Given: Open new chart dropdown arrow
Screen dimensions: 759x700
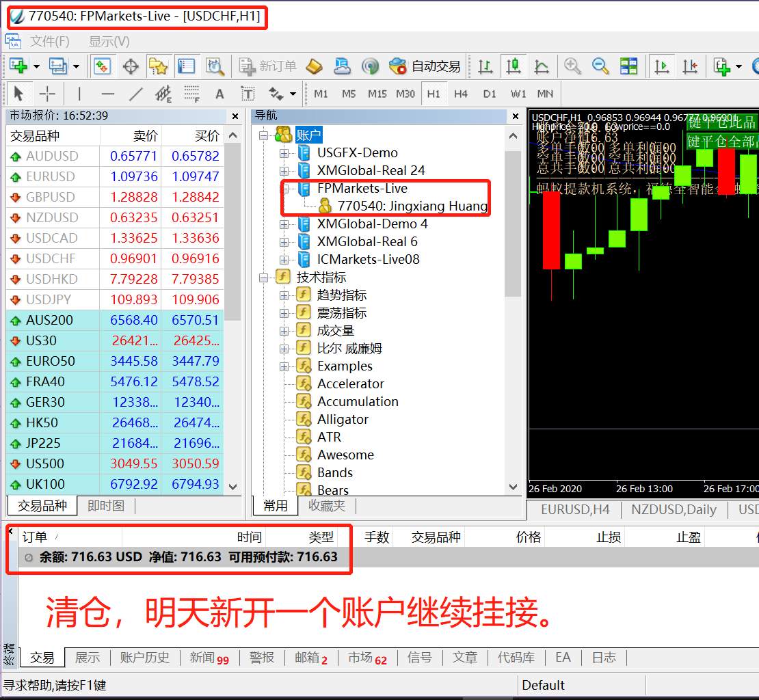Looking at the screenshot, I should pyautogui.click(x=36, y=66).
